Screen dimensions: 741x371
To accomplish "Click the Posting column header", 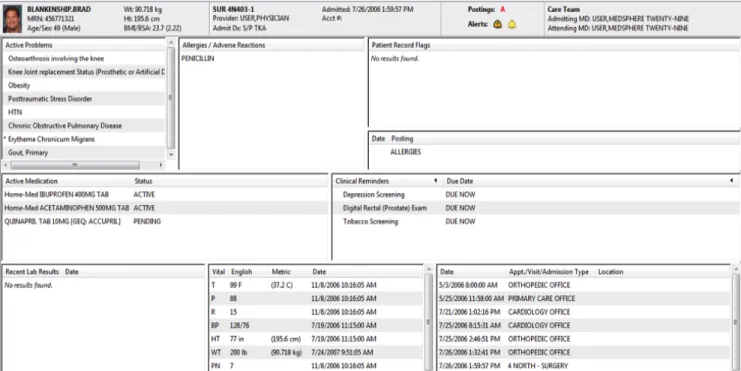I will 402,139.
